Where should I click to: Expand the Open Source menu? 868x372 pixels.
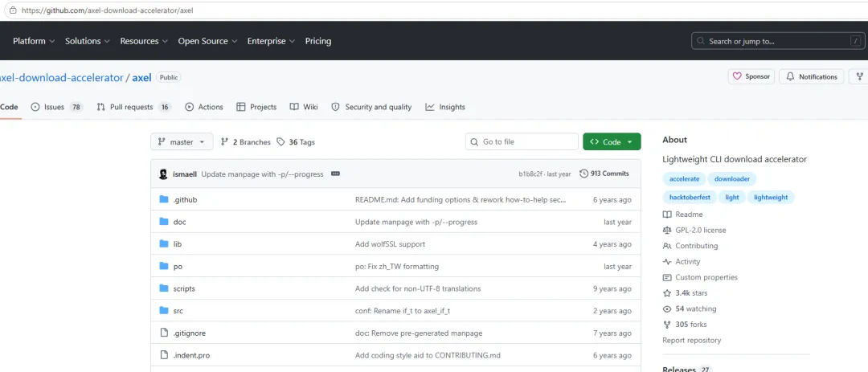pyautogui.click(x=207, y=41)
